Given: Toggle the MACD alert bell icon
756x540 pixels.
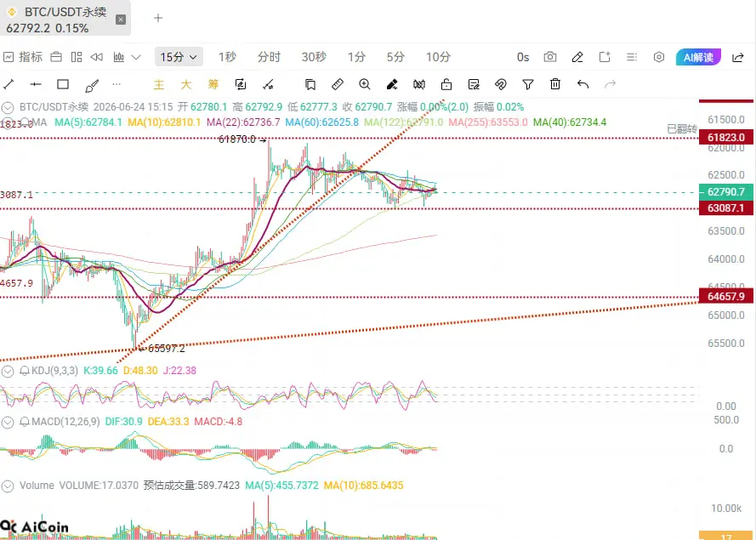Looking at the screenshot, I should coord(25,423).
